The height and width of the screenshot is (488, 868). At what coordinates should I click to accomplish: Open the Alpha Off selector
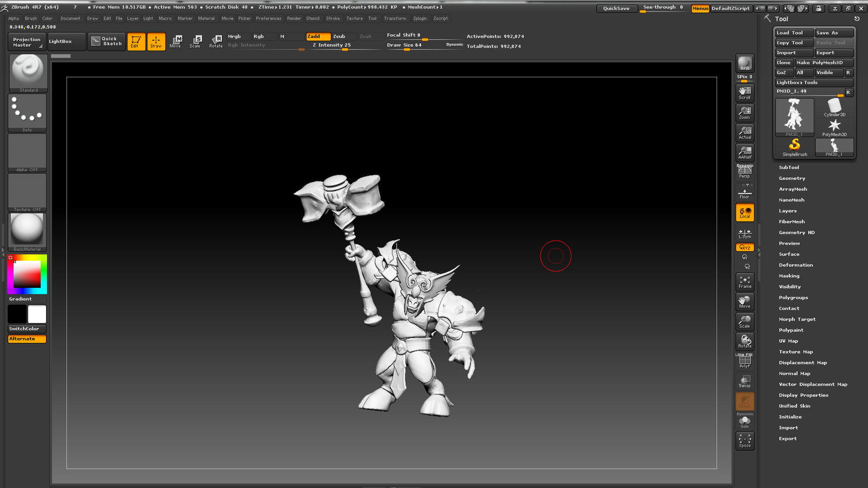point(27,152)
